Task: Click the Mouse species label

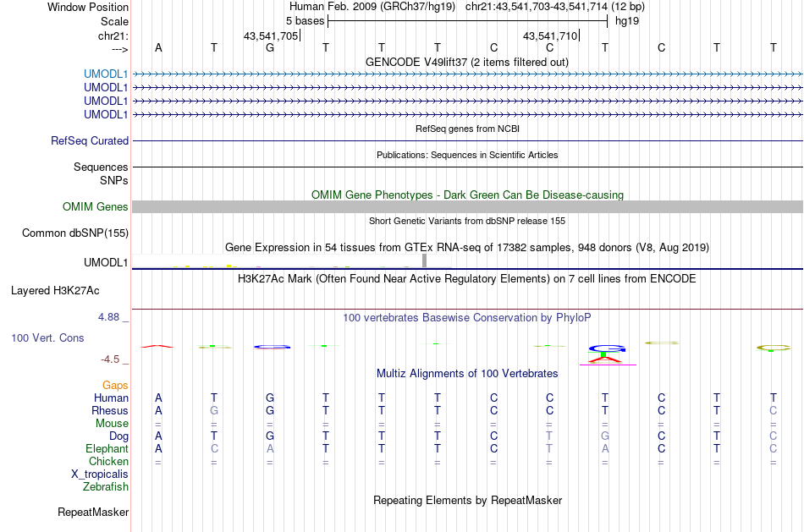Action: point(112,424)
